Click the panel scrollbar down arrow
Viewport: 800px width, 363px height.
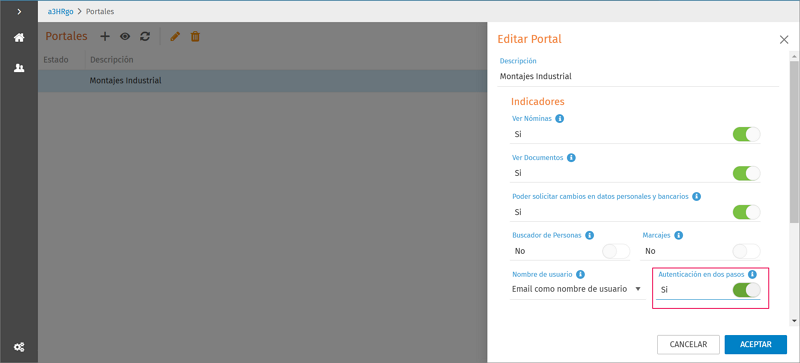[x=794, y=321]
